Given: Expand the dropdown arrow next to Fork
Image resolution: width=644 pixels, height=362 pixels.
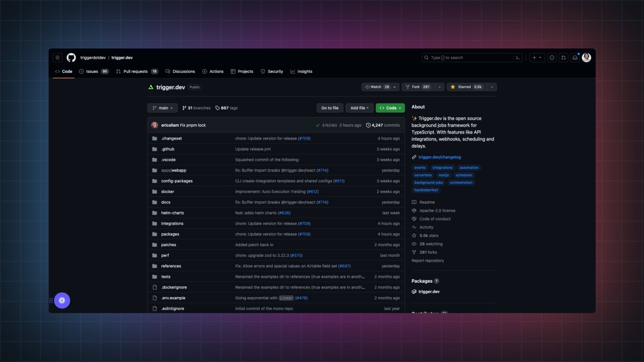Looking at the screenshot, I should 440,87.
